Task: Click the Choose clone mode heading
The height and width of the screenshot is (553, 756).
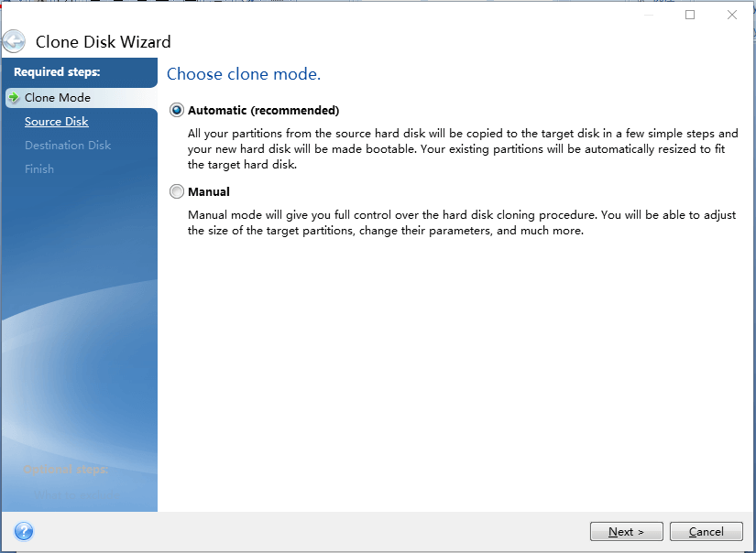Action: coord(244,74)
